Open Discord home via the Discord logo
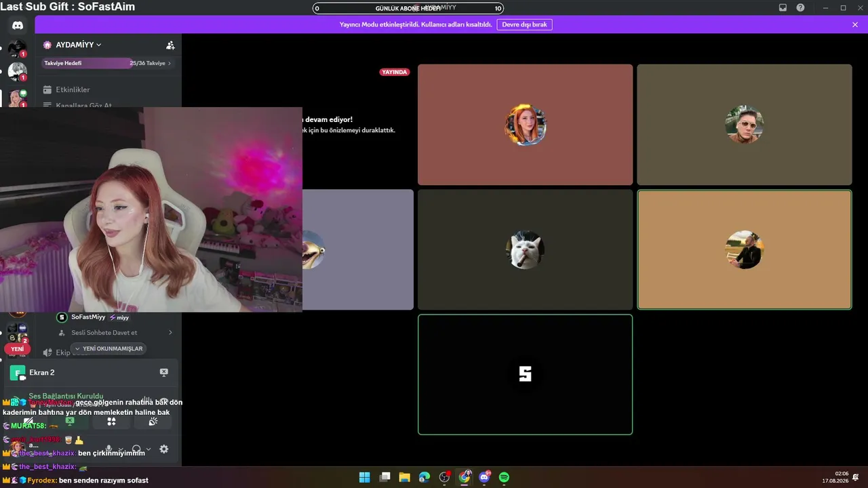The height and width of the screenshot is (488, 868). pyautogui.click(x=18, y=25)
